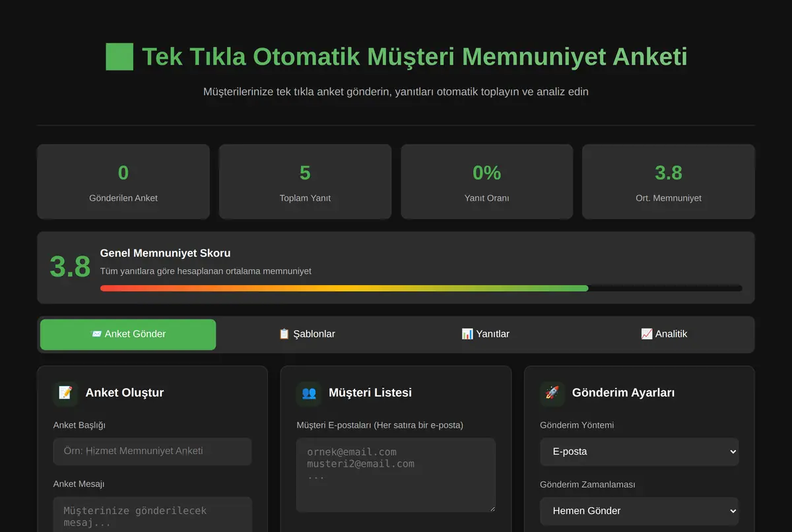Click the rocket icon beside Gönderim Ayarları
Image resolution: width=792 pixels, height=532 pixels.
[x=552, y=393]
